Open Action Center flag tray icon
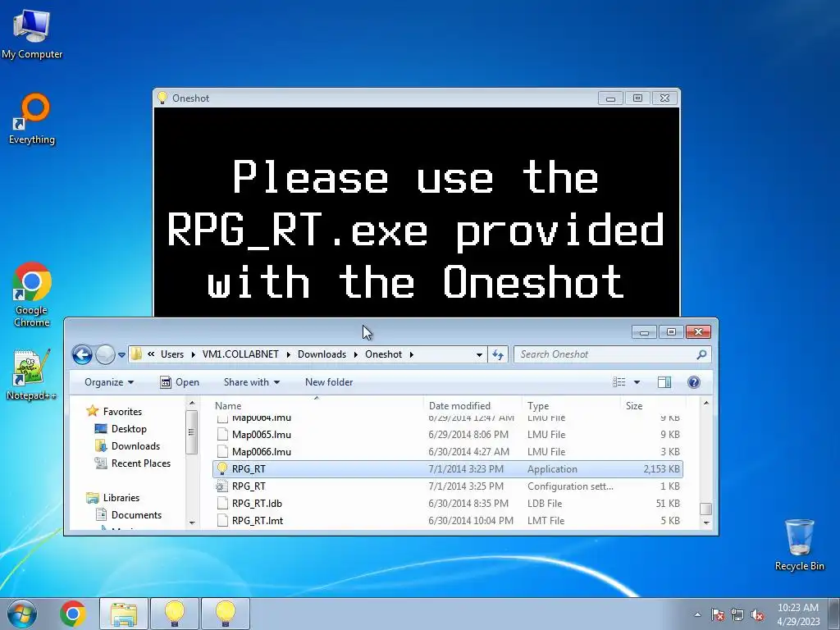 (718, 614)
